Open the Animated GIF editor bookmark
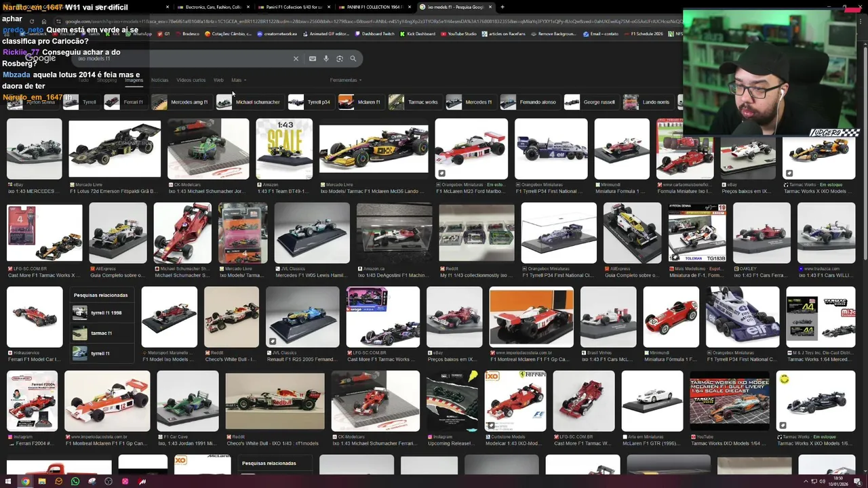Image resolution: width=868 pixels, height=488 pixels. (x=325, y=34)
